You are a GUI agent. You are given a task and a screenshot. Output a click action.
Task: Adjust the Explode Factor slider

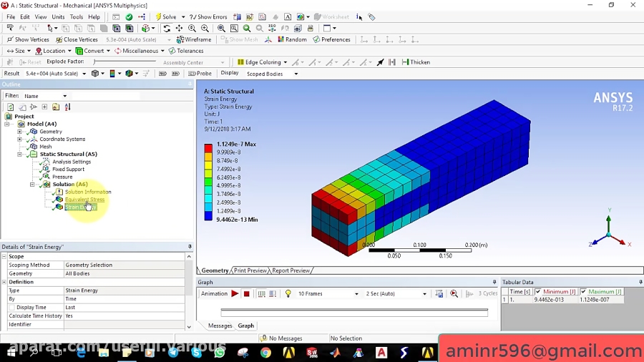pos(125,62)
